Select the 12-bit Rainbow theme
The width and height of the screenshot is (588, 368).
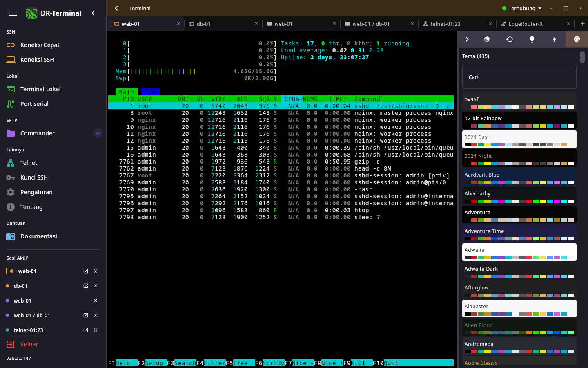[x=519, y=120]
